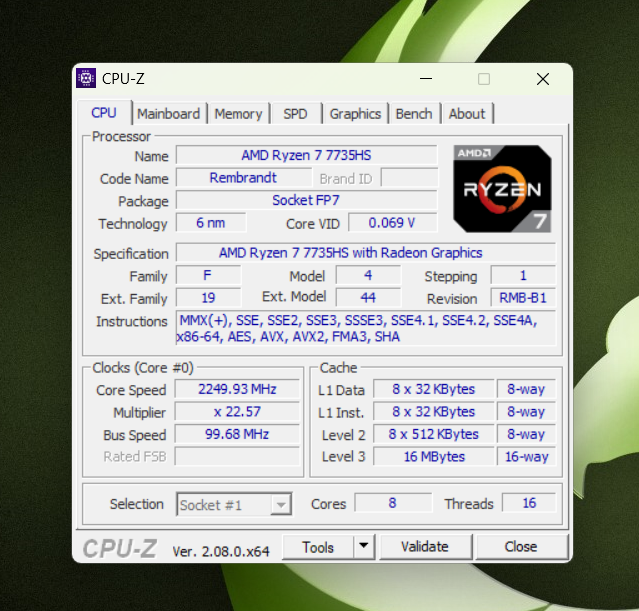Screen dimensions: 639x611
Task: Click the Level 2 size 8 x 512 KBytes
Action: [434, 434]
